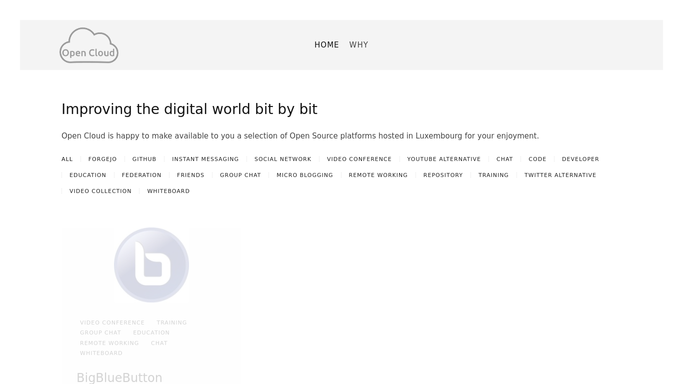Show INSTANT MESSAGING platforms
Image resolution: width=683 pixels, height=384 pixels.
205,159
